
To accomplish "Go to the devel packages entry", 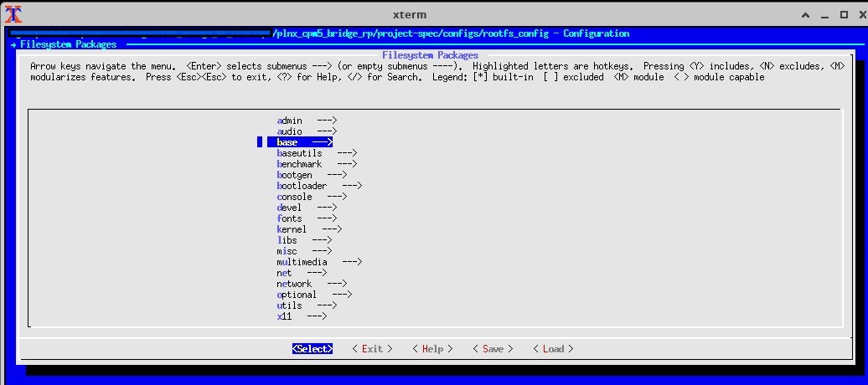I will (x=289, y=208).
